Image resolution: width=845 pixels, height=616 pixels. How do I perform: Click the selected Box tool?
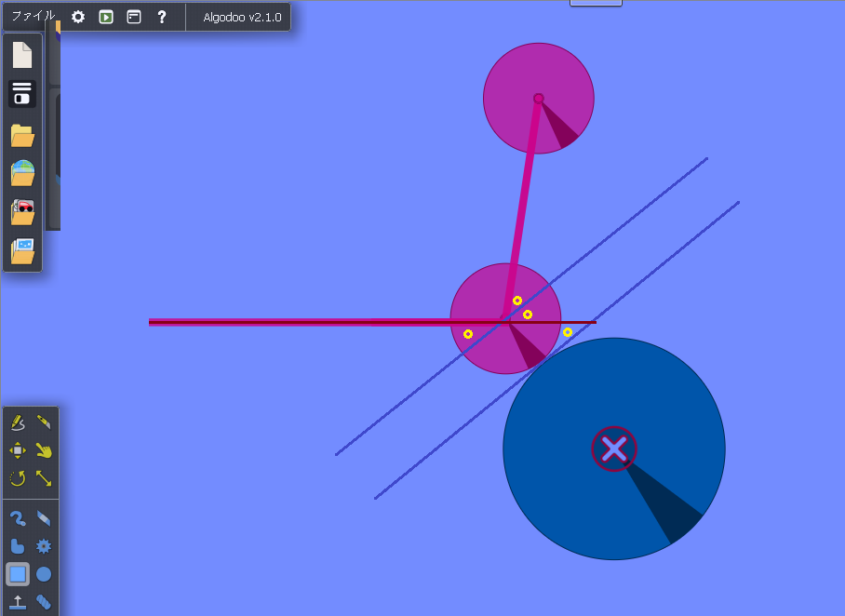tap(18, 574)
